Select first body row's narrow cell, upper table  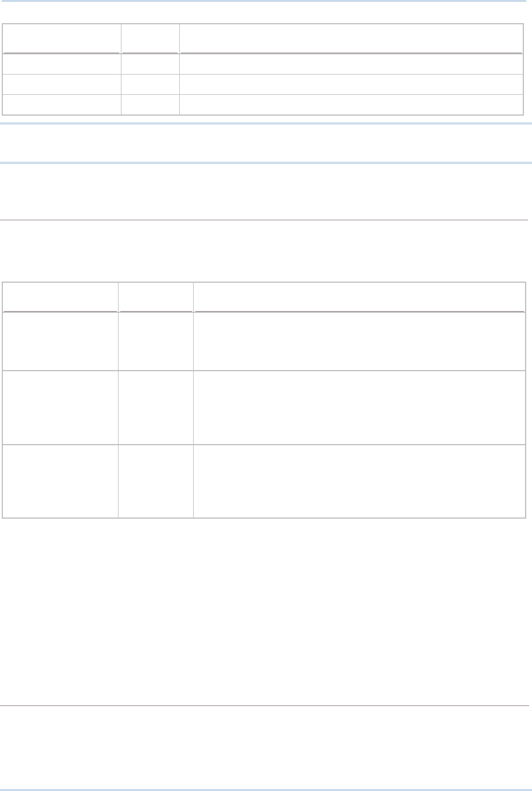tap(150, 64)
